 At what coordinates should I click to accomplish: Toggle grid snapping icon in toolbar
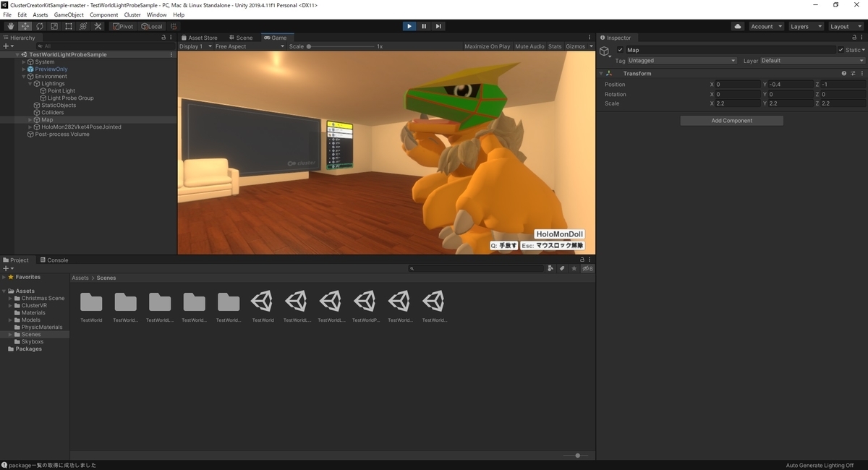click(174, 26)
